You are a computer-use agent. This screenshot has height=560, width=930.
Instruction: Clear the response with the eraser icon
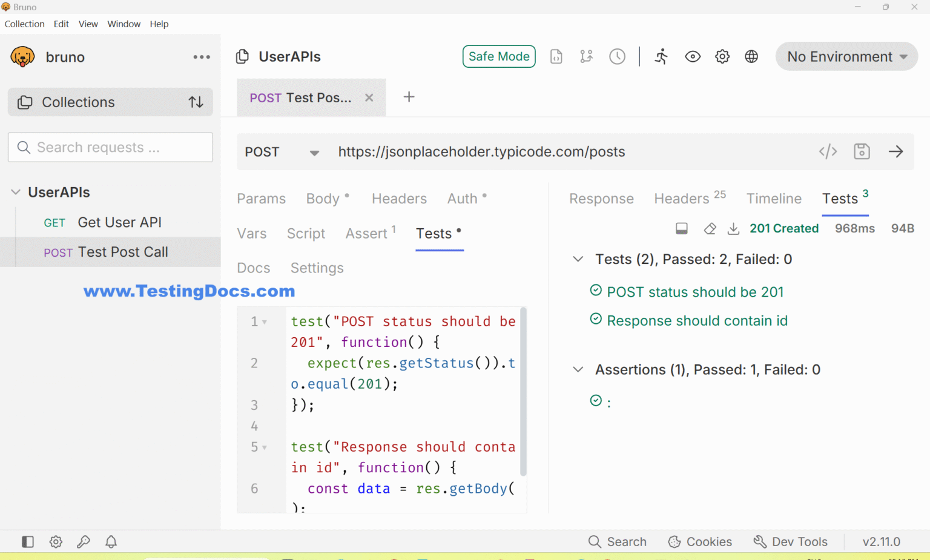710,228
